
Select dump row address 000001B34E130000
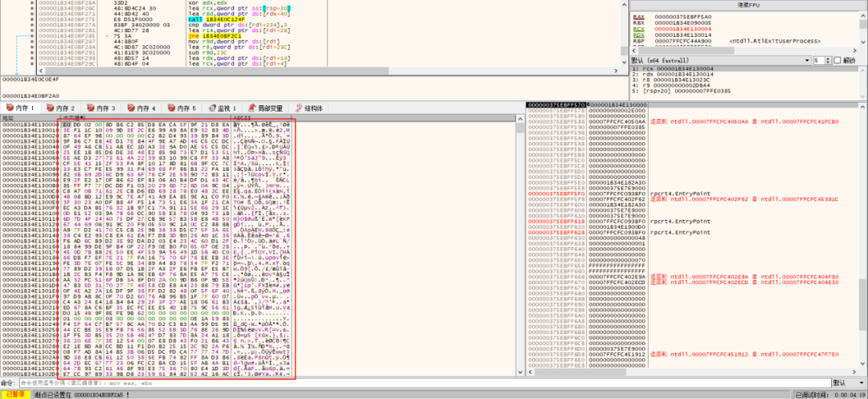tap(29, 124)
